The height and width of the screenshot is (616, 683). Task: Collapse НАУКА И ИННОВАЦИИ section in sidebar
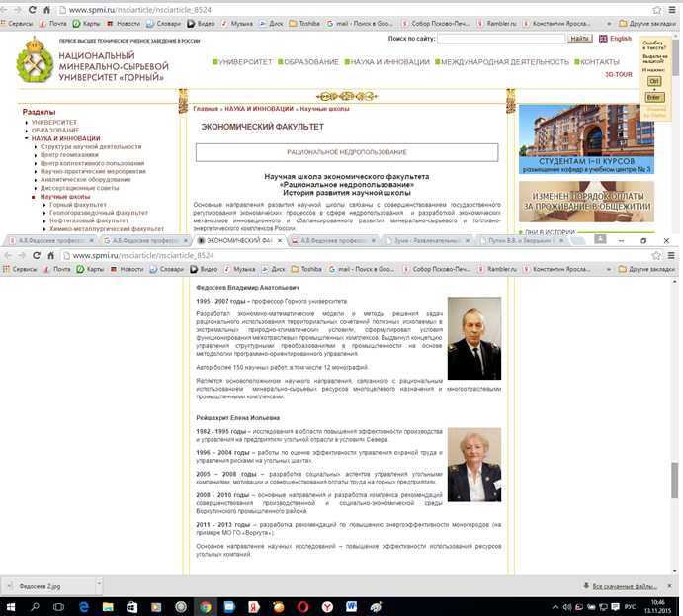point(27,138)
